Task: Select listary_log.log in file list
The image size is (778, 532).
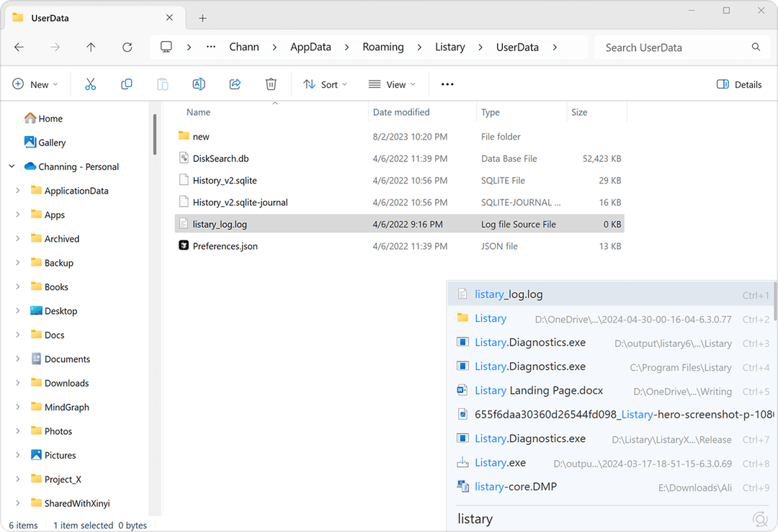Action: coord(399,224)
